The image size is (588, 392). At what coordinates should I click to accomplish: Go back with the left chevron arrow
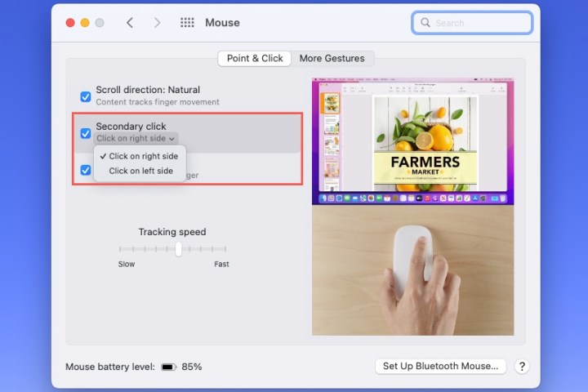click(130, 23)
